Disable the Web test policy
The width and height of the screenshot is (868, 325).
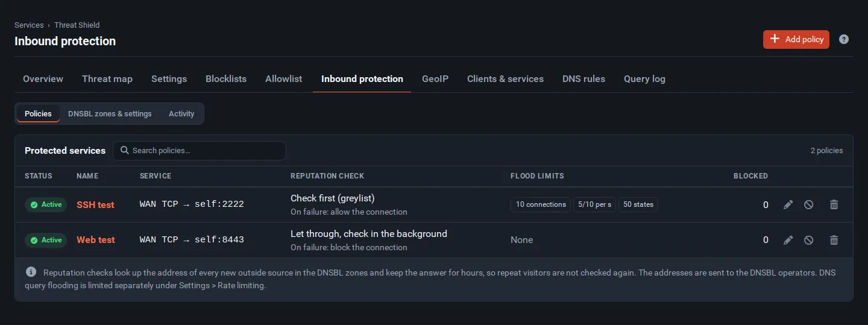[809, 240]
